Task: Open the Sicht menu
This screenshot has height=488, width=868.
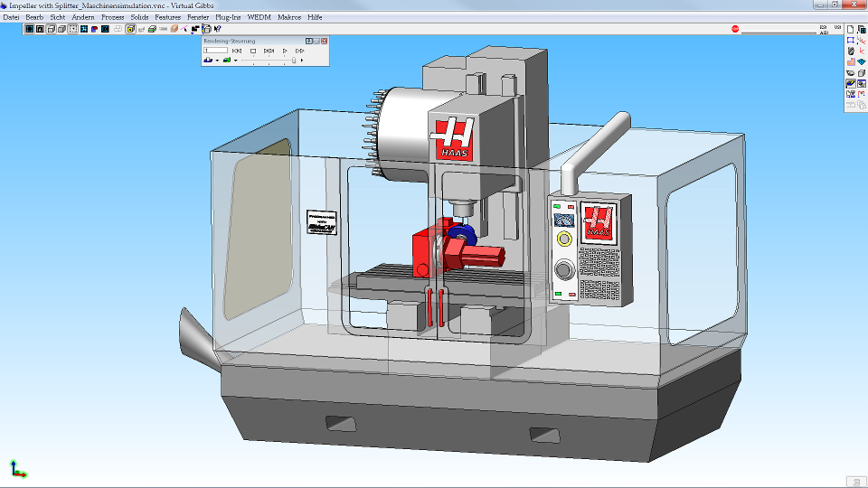Action: tap(58, 17)
